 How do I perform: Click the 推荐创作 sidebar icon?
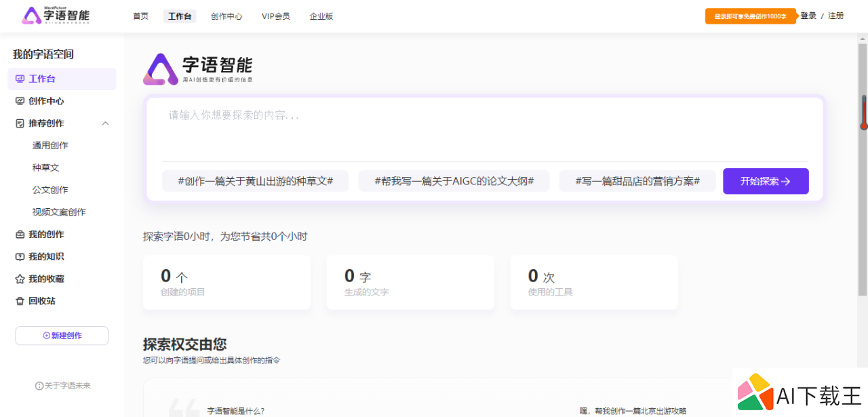click(x=20, y=123)
